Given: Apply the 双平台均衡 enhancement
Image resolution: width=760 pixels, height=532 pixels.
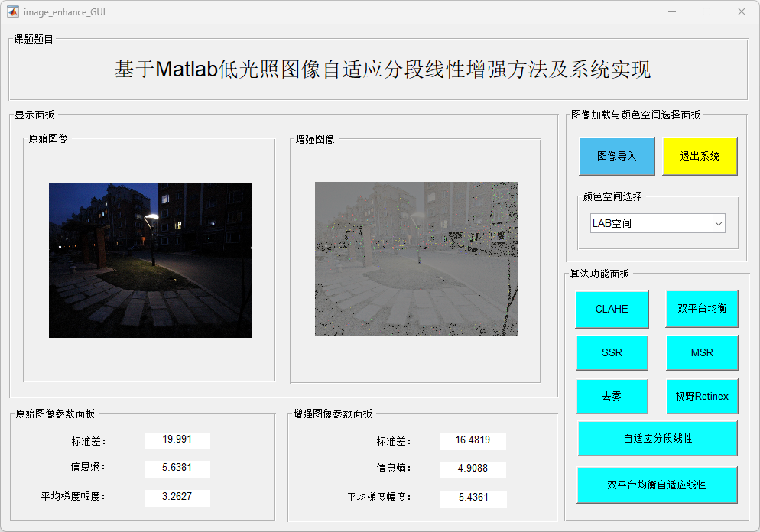Looking at the screenshot, I should point(702,309).
